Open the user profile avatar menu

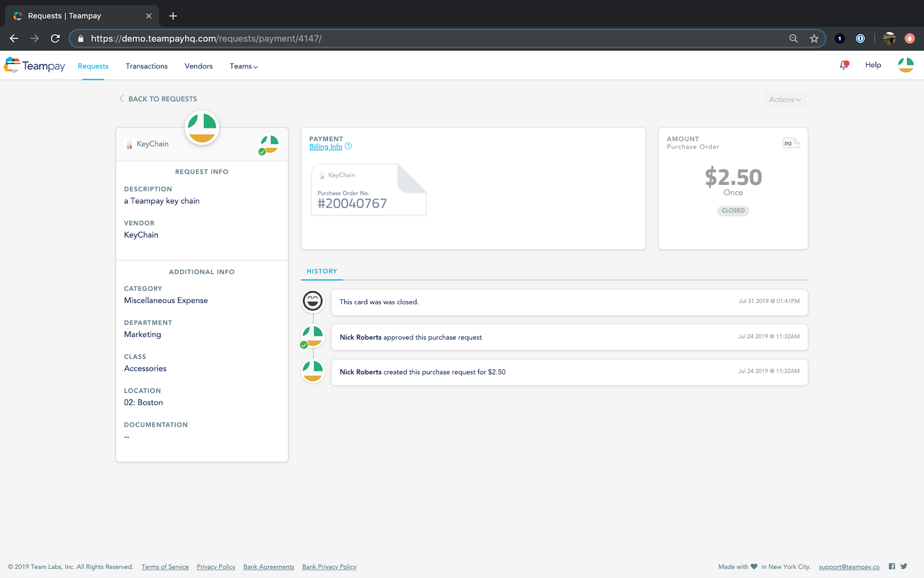(x=906, y=65)
